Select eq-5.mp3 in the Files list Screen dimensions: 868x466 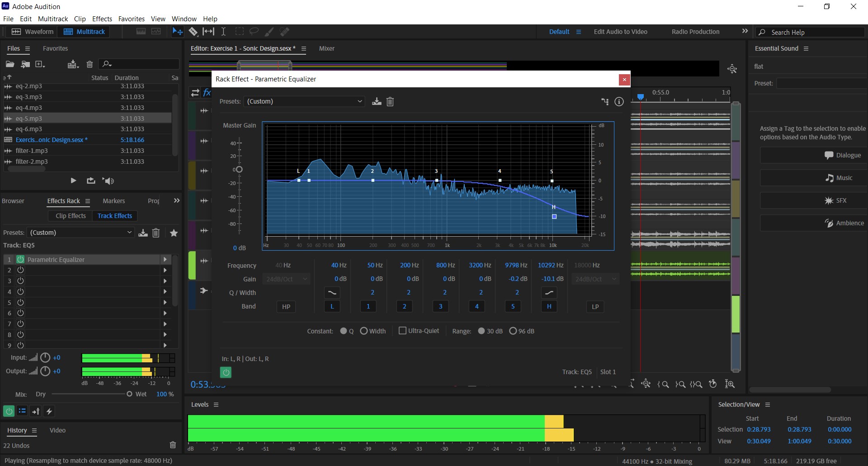87,119
